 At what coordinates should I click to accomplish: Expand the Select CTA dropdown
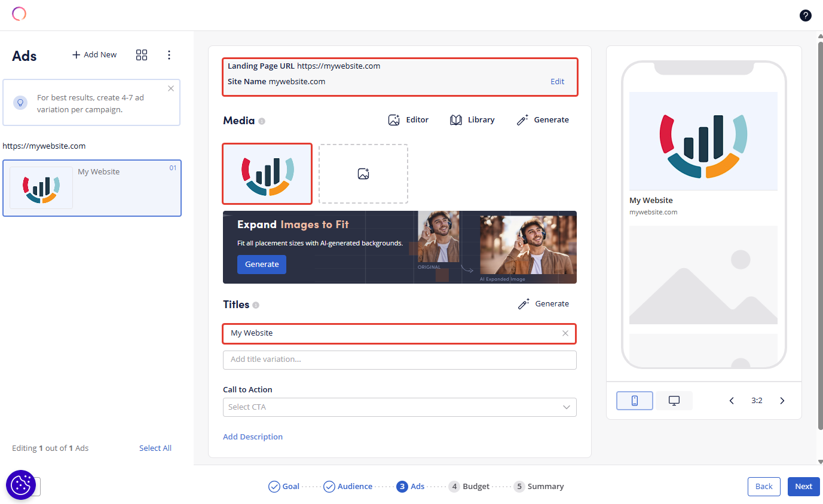[399, 407]
